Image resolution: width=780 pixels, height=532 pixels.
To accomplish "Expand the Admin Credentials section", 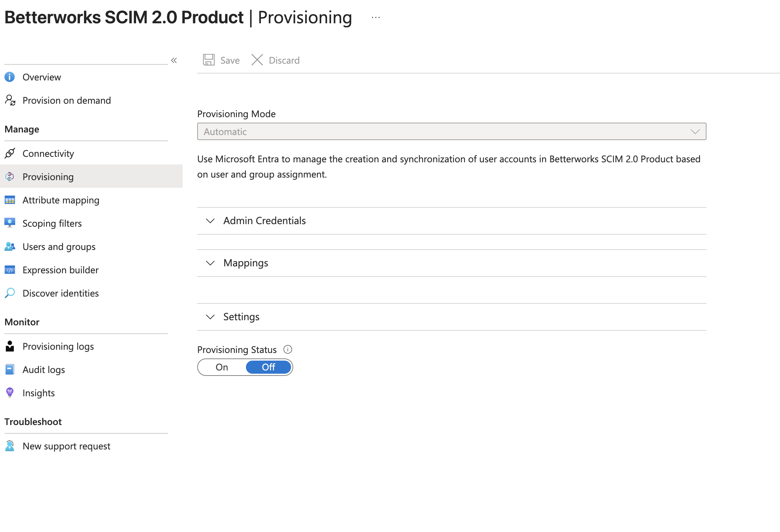I will pos(451,221).
